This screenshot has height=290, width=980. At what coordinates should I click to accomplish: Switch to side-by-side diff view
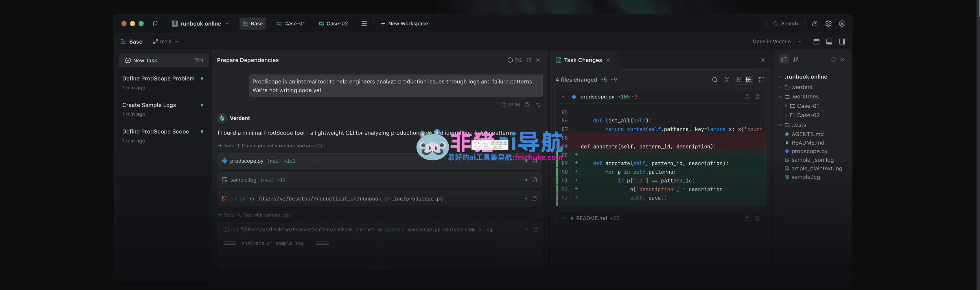click(x=740, y=80)
